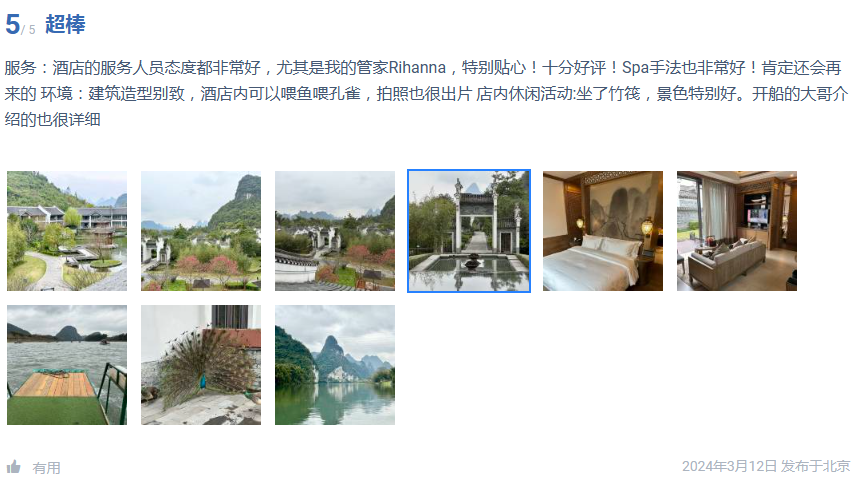Open the river reflection mountain photo
The width and height of the screenshot is (864, 481).
335,365
